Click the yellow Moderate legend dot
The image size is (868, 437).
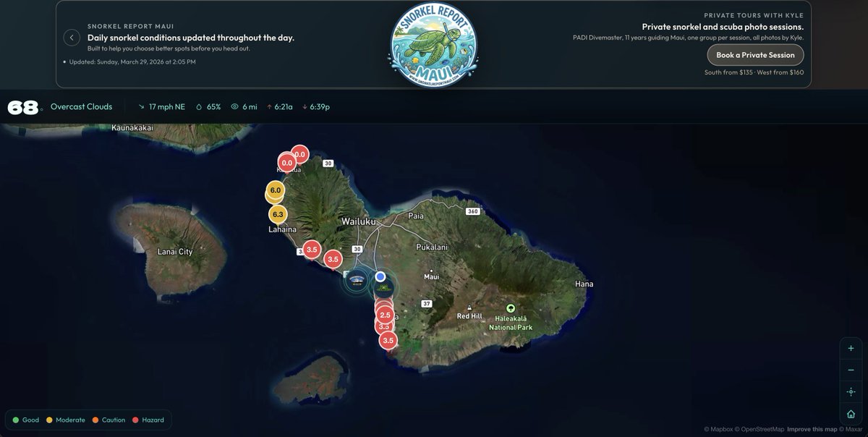(49, 420)
